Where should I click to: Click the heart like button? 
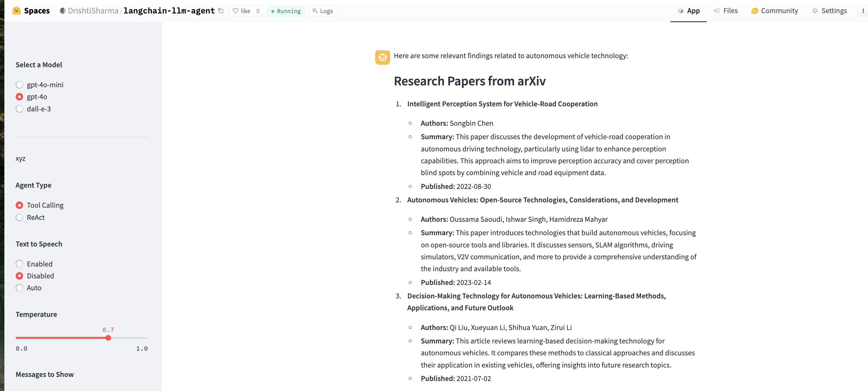click(x=242, y=11)
